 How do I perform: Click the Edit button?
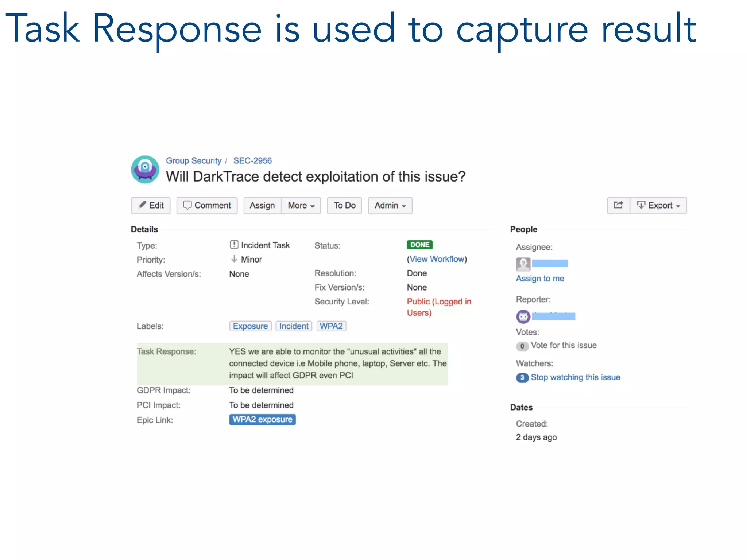[x=151, y=206]
